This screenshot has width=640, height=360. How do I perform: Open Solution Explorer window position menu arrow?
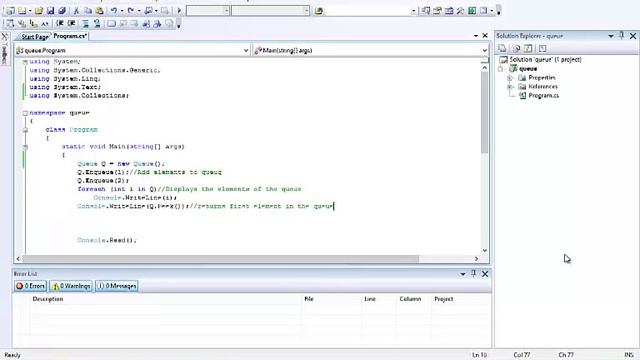tap(611, 36)
